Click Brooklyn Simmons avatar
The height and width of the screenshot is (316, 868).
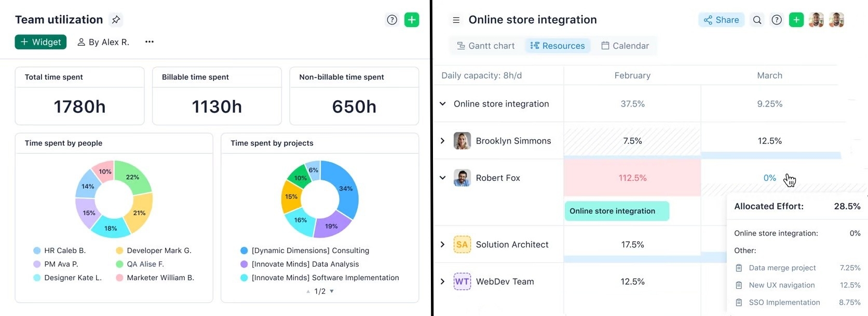coord(462,141)
